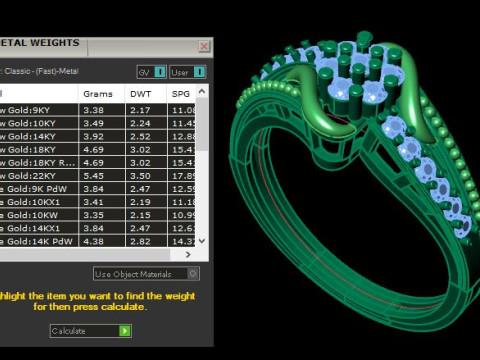Viewport: 480px width, 360px height.
Task: Close the Metal Weights panel
Action: (204, 46)
